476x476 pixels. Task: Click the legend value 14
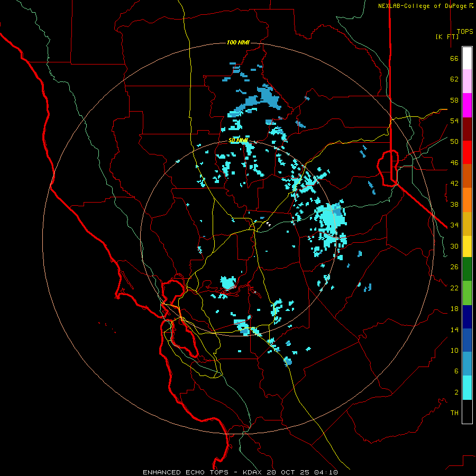[454, 329]
